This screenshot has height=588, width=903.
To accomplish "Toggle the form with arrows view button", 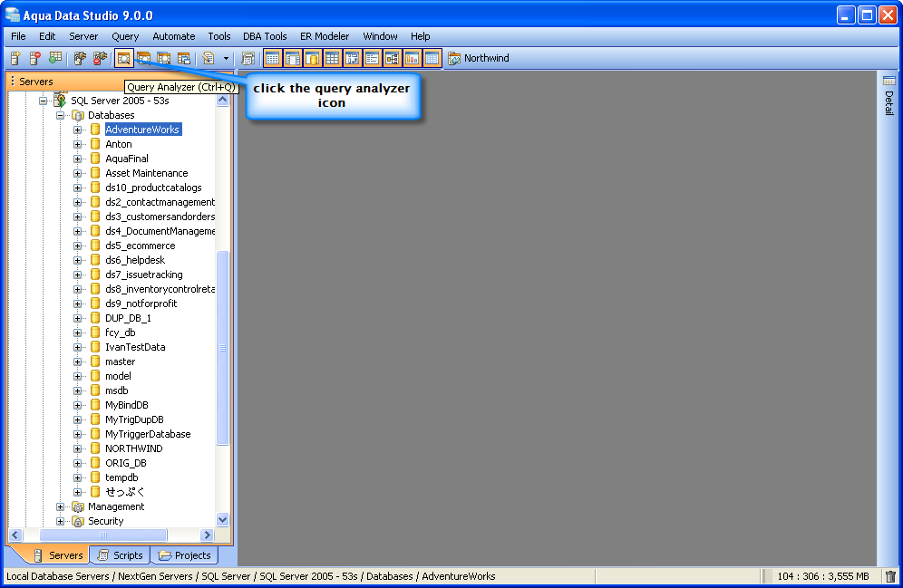I will 352,58.
